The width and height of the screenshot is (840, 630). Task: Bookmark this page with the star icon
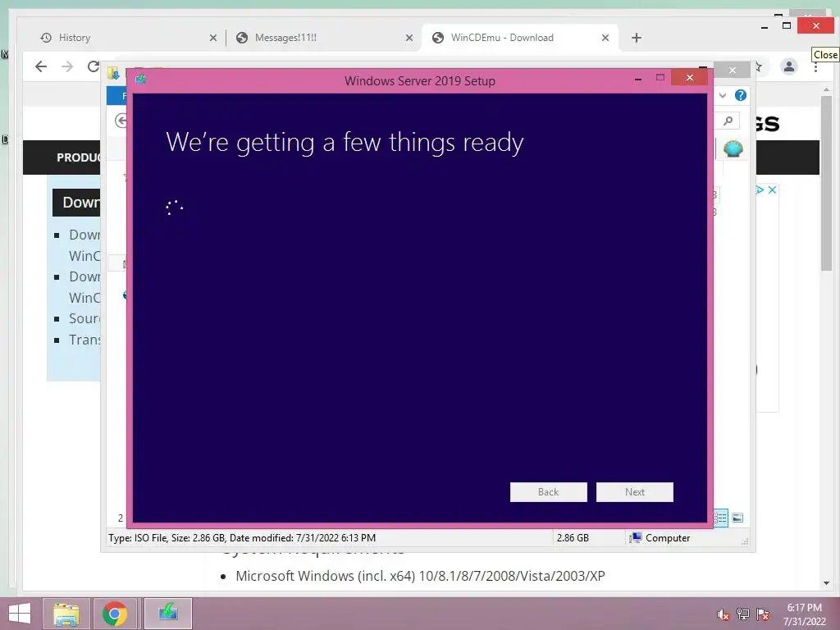tap(759, 66)
